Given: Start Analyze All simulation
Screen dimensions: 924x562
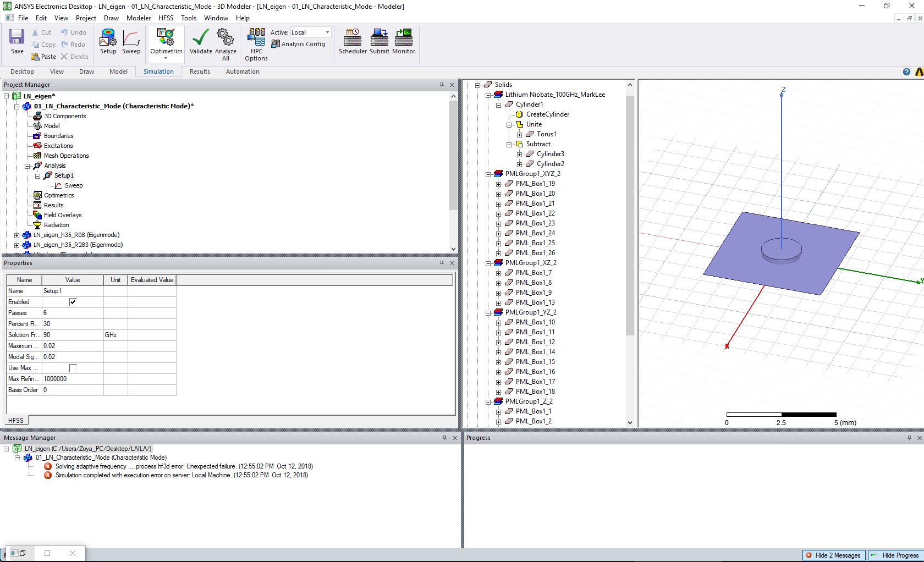Looking at the screenshot, I should click(226, 45).
